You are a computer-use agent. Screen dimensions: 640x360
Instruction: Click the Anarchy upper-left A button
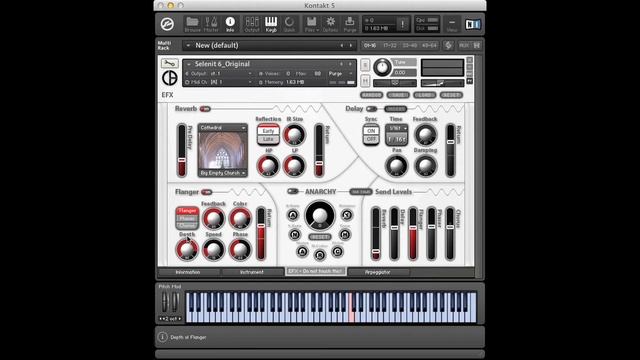click(x=293, y=215)
